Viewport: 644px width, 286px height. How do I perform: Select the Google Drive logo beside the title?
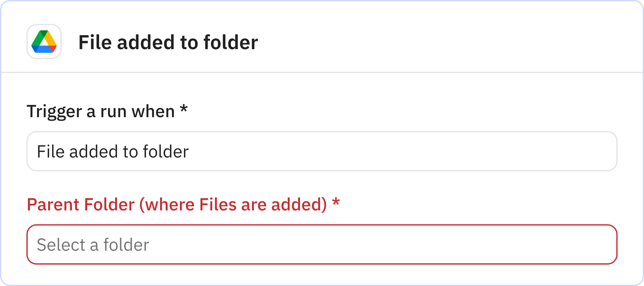click(x=44, y=41)
